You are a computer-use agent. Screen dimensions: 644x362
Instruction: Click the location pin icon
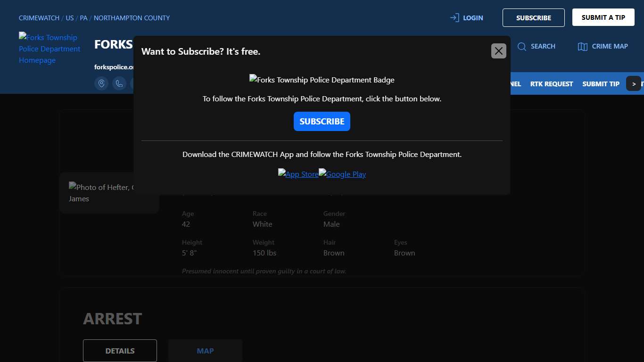(x=101, y=83)
